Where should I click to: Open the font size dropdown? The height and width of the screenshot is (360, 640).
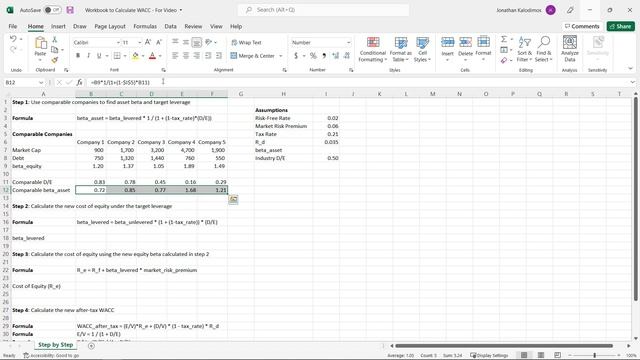point(140,42)
